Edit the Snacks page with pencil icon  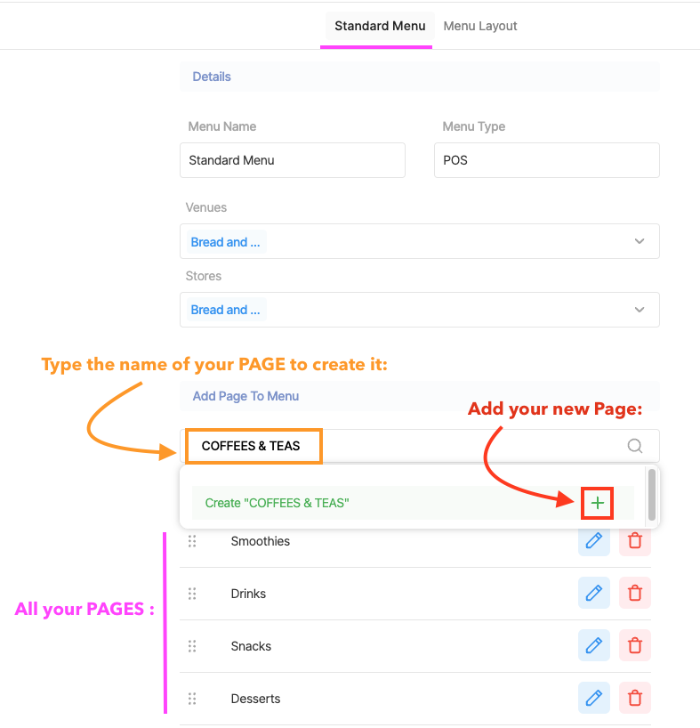[594, 645]
